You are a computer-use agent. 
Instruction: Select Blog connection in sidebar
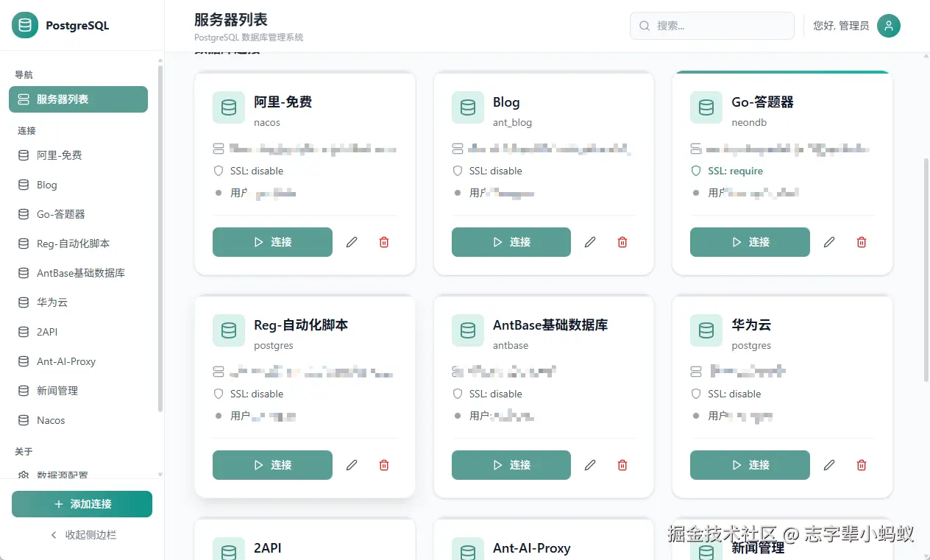[78, 185]
